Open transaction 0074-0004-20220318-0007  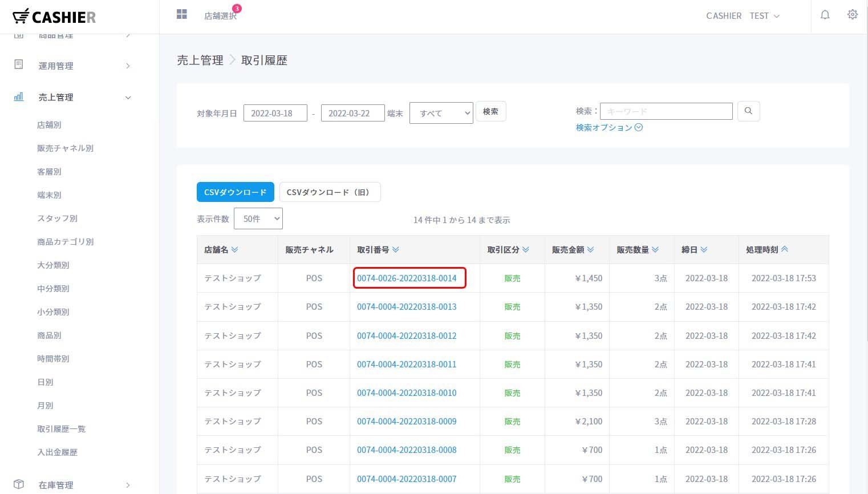(x=407, y=479)
